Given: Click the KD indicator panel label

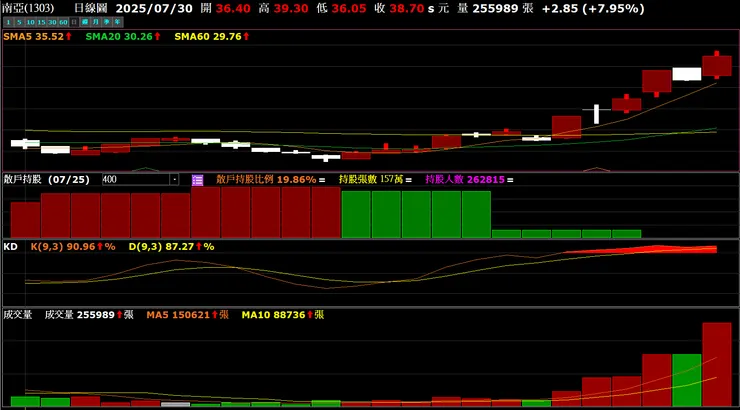Looking at the screenshot, I should click(x=10, y=247).
